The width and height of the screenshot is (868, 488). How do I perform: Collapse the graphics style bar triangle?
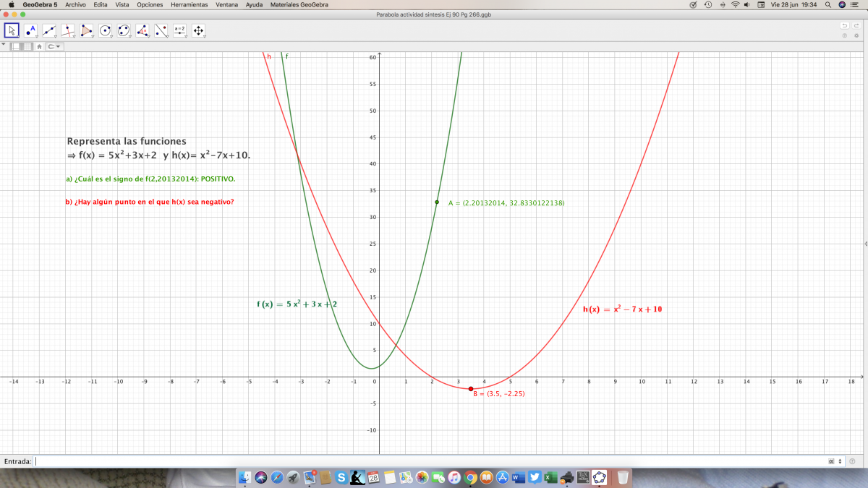pyautogui.click(x=4, y=44)
